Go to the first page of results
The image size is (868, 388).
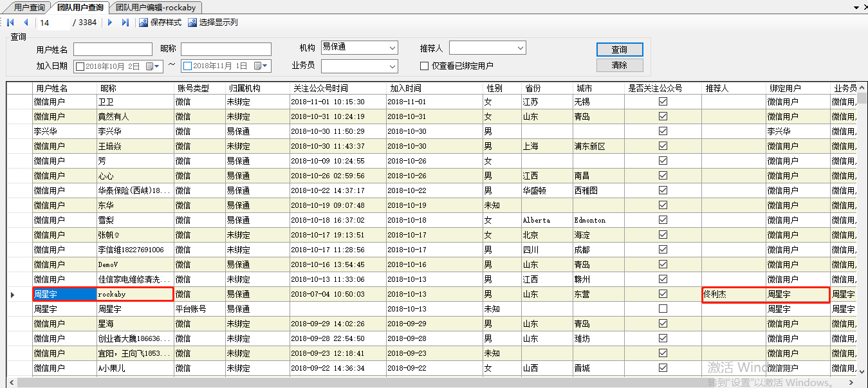11,23
